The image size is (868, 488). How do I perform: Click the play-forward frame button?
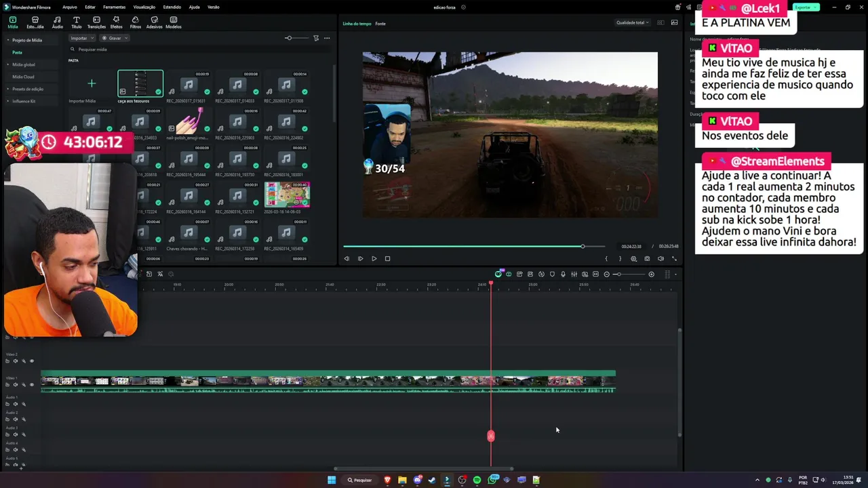point(360,258)
